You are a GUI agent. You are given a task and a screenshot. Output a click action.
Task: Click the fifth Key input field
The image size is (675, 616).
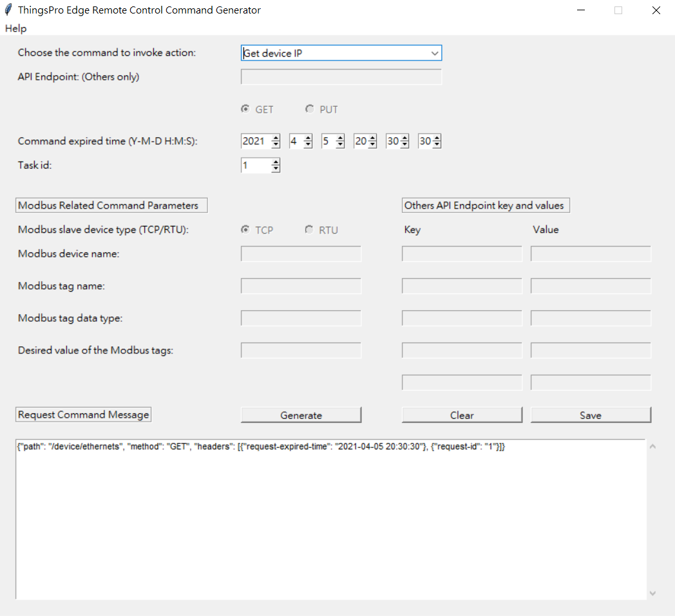462,383
